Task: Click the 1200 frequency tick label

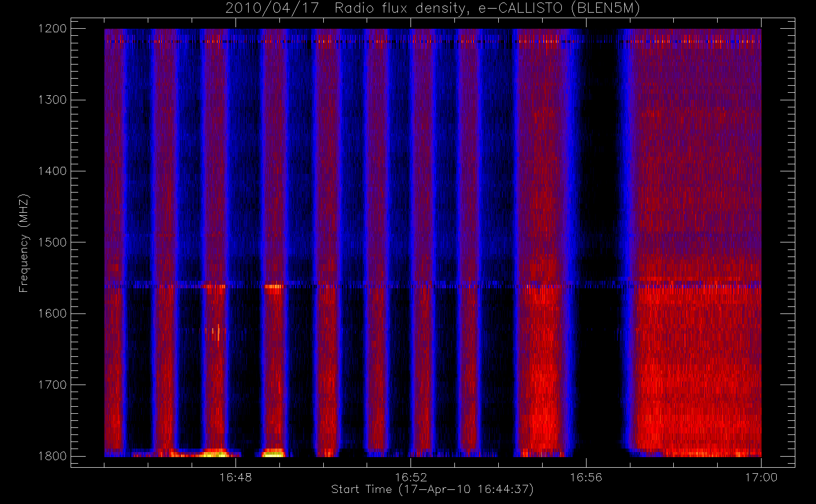Action: (52, 29)
